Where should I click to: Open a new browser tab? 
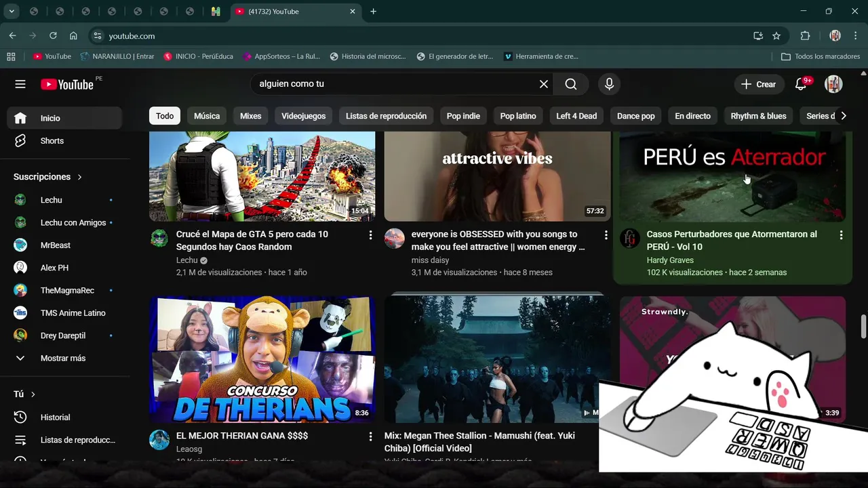tap(373, 12)
